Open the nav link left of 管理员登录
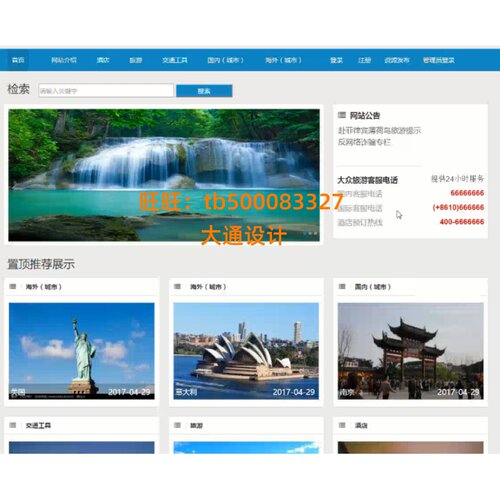This screenshot has height=500, width=500. (x=397, y=60)
